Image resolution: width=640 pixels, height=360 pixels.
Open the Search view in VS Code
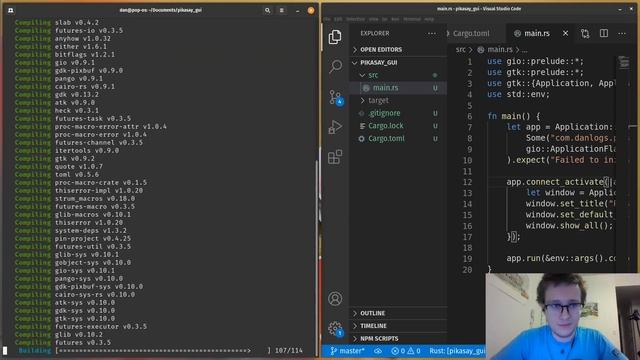click(336, 66)
